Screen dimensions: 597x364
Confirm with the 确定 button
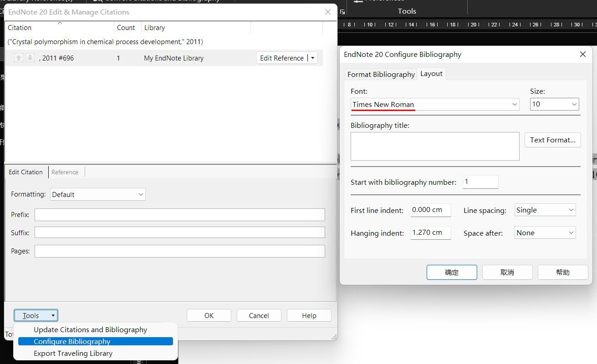[452, 272]
